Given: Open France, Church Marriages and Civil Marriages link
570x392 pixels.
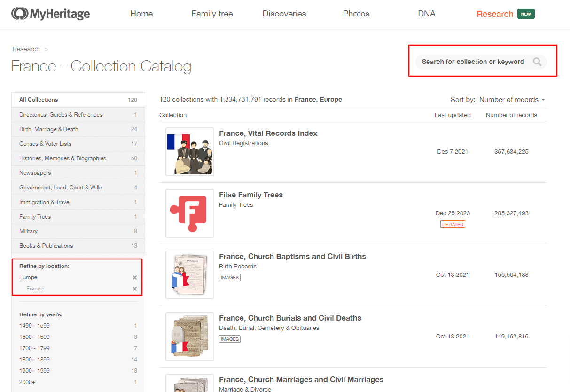Looking at the screenshot, I should [301, 380].
